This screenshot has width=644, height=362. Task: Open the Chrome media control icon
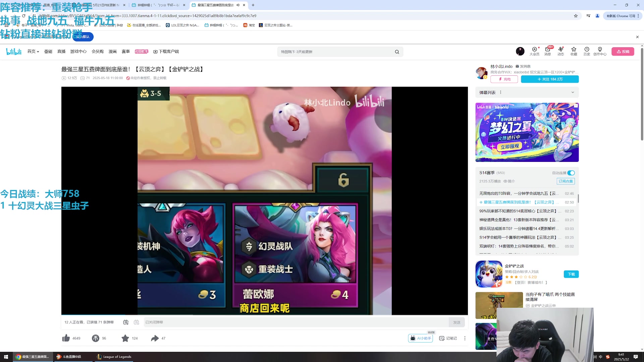(x=588, y=16)
